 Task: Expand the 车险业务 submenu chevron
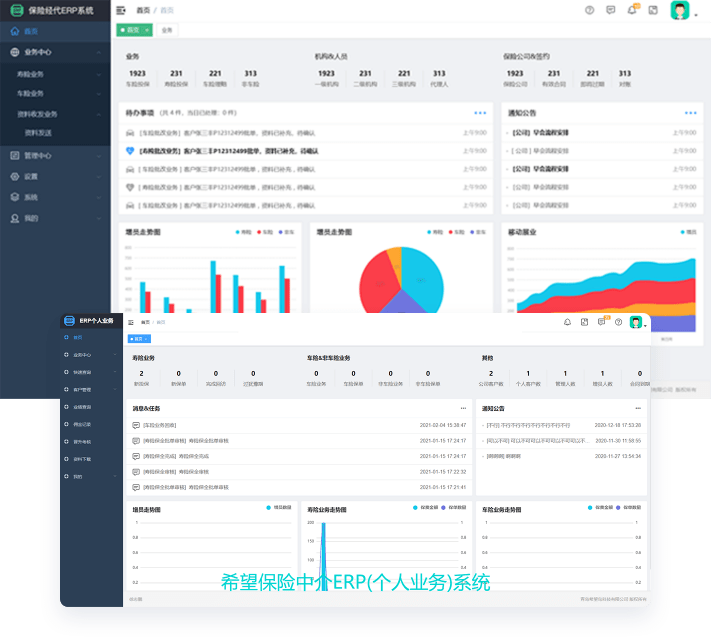pos(99,94)
